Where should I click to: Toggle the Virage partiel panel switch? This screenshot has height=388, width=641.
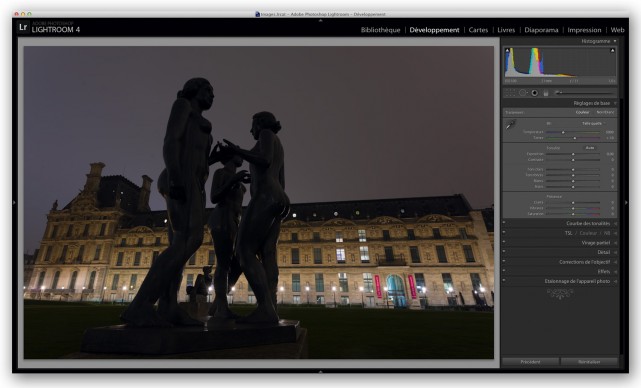(504, 242)
